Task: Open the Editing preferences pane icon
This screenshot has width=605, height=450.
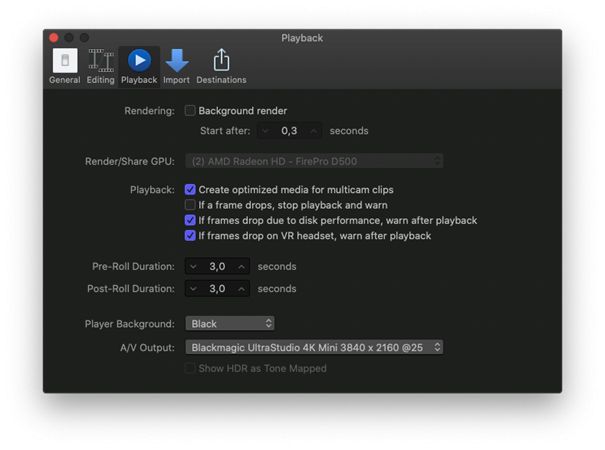Action: [x=101, y=61]
